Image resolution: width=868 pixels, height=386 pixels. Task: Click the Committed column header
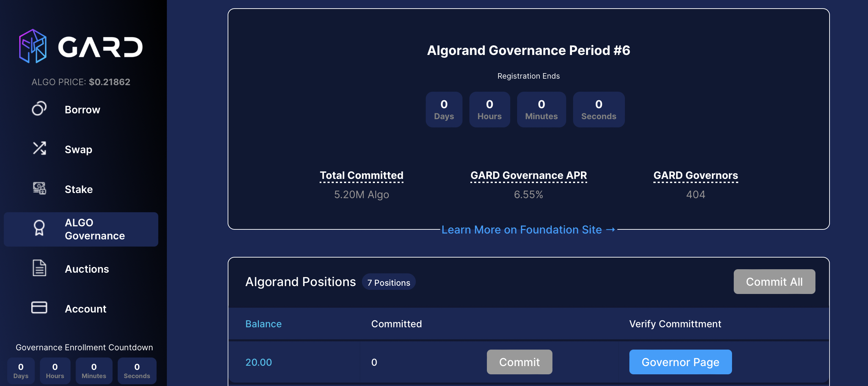(x=396, y=324)
